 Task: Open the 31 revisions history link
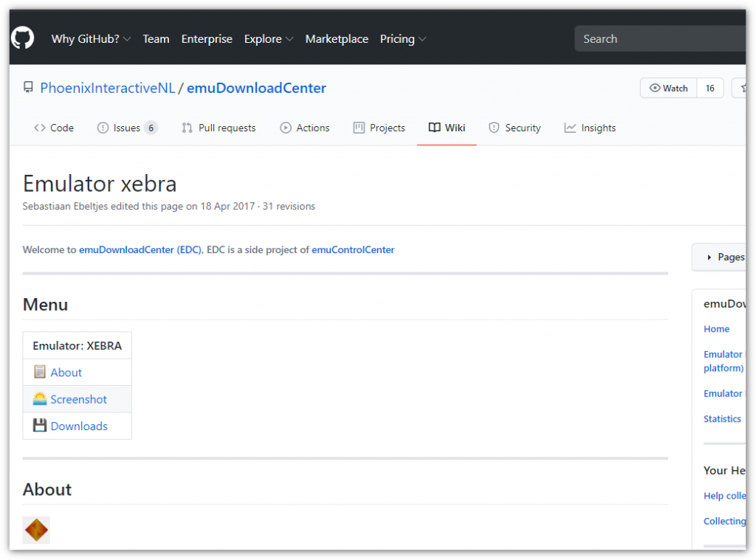coord(289,207)
